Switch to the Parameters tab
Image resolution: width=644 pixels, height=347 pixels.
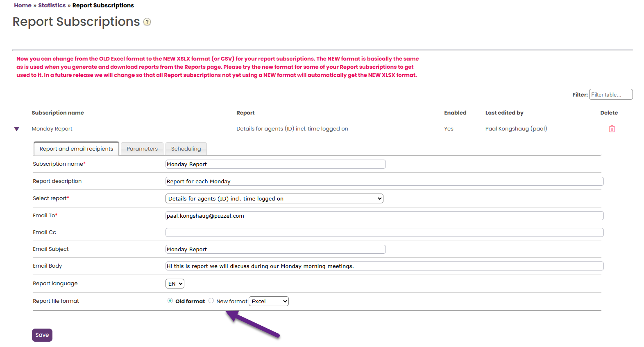pyautogui.click(x=142, y=149)
